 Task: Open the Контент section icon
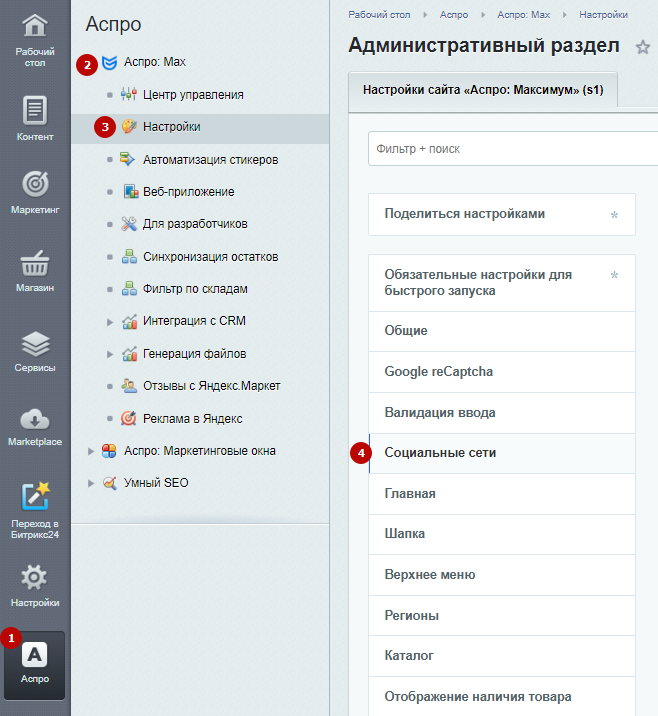point(35,111)
